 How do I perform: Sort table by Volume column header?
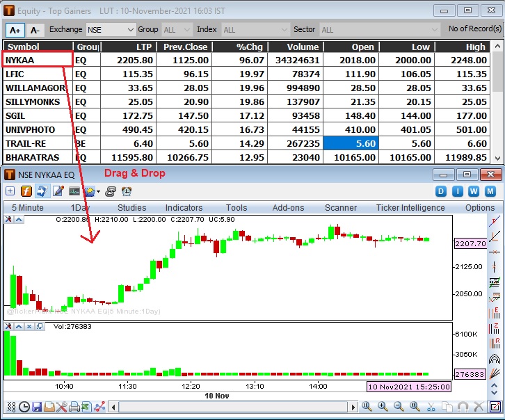coord(296,47)
